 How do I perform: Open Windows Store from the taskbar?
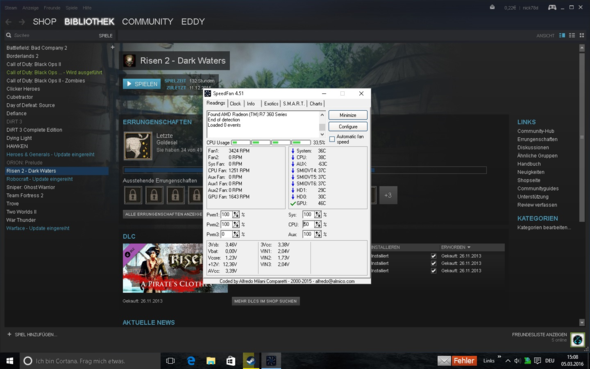(x=231, y=361)
